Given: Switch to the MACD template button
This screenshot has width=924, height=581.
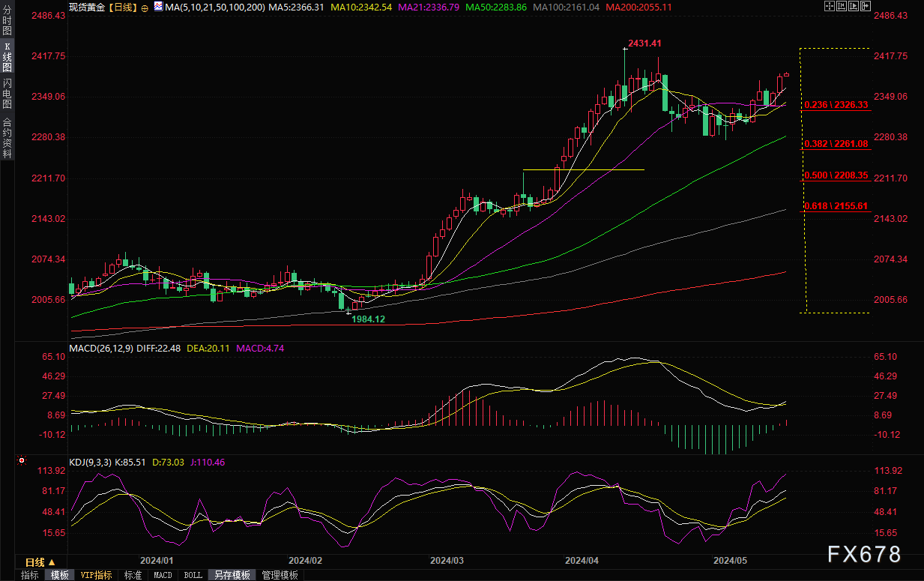Looking at the screenshot, I should [x=163, y=575].
